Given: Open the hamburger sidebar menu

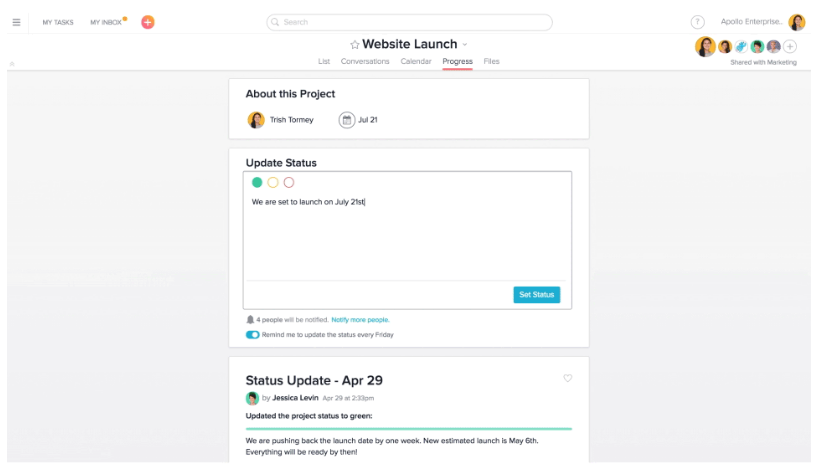Looking at the screenshot, I should 17,22.
